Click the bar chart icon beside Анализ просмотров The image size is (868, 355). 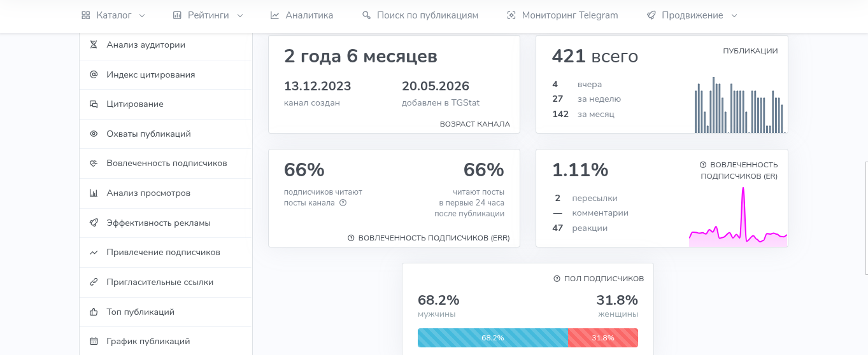[x=94, y=193]
